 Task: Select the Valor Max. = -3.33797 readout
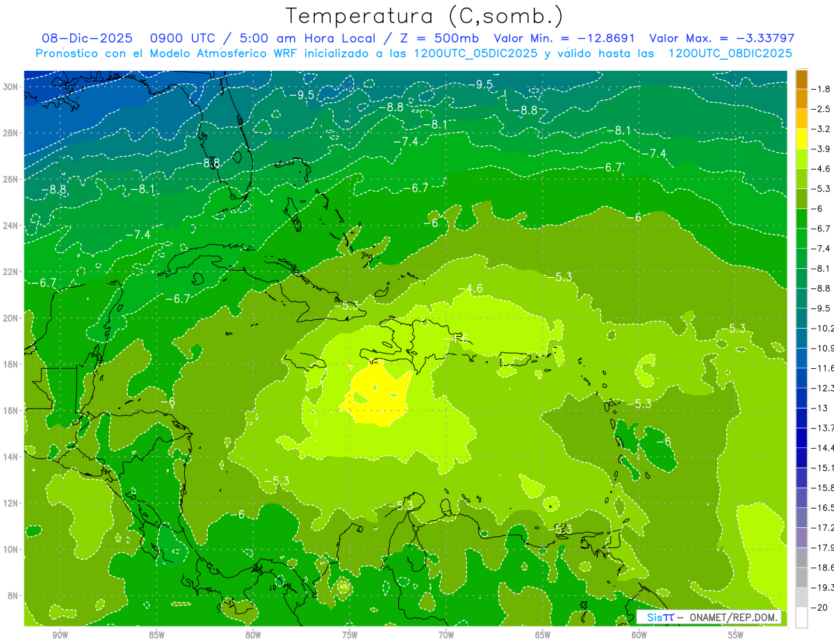point(722,38)
